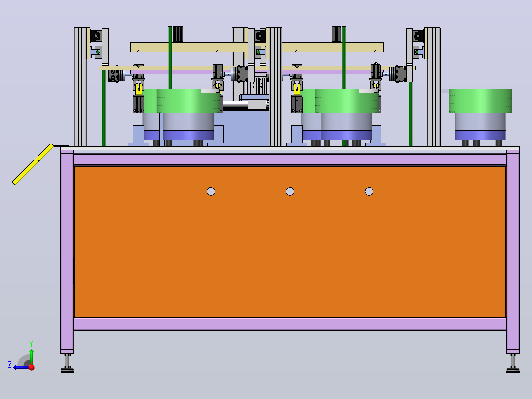The width and height of the screenshot is (532, 399).
Task: Select the upper purple horizontal frame rail
Action: [x=290, y=160]
